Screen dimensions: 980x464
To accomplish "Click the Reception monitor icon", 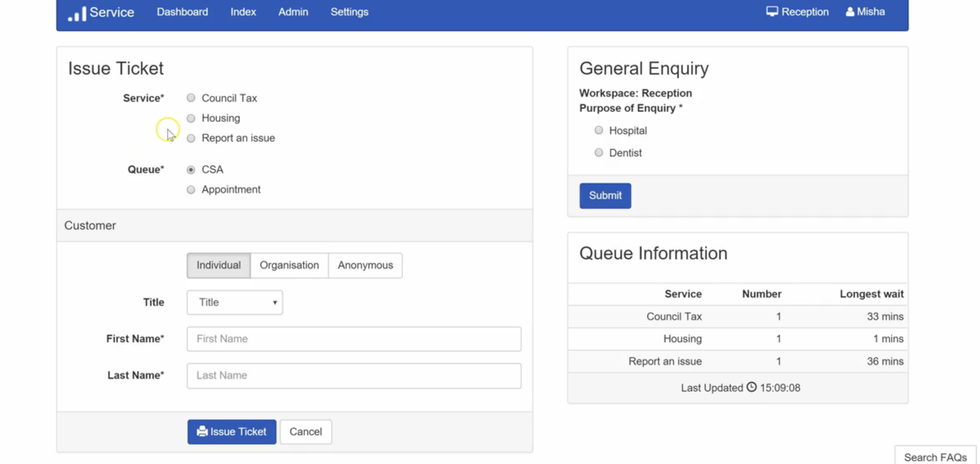I will [772, 12].
